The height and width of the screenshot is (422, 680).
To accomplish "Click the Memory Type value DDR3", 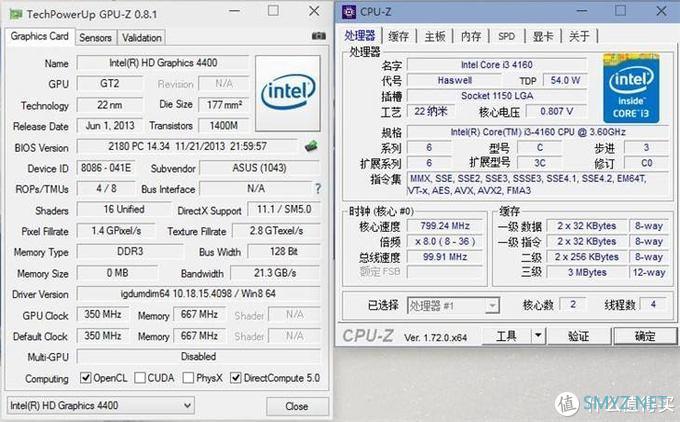I will (x=130, y=252).
